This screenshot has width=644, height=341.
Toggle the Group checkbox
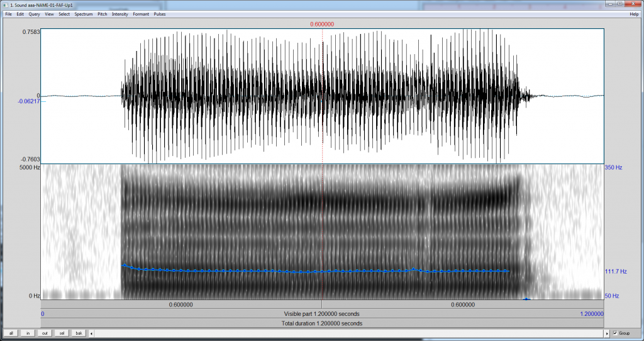click(x=615, y=333)
